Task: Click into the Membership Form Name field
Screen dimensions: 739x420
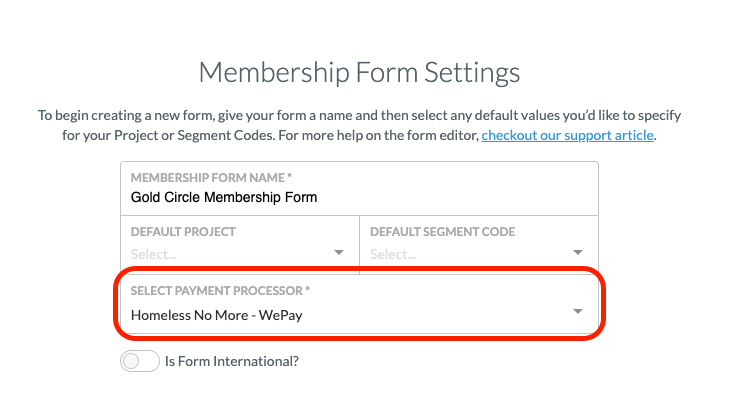Action: (360, 189)
